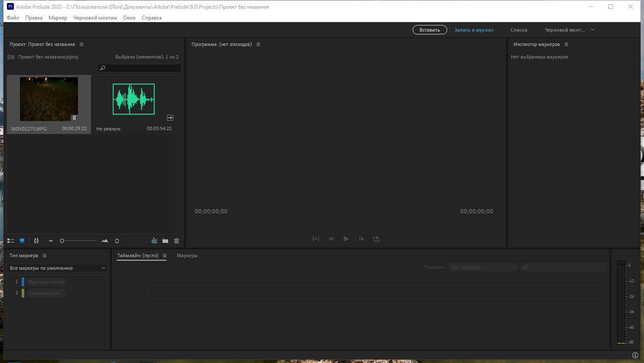
Task: Click the marker search magnifier icon in timeline
Action: (526, 267)
